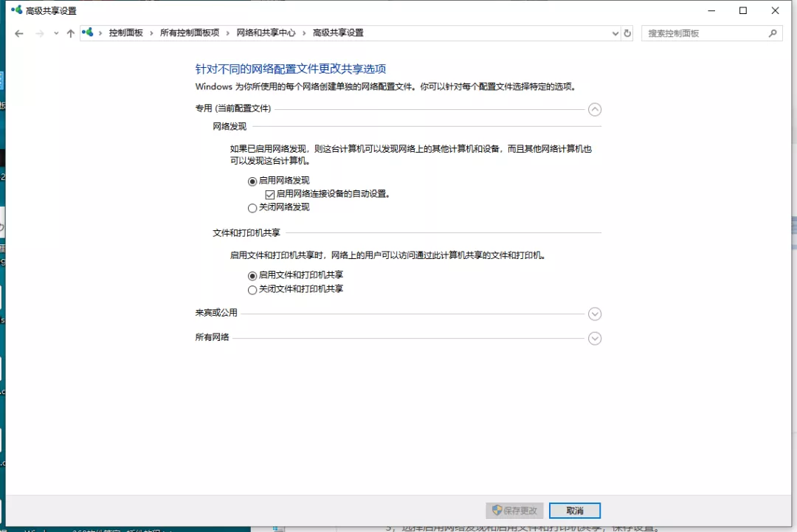Image resolution: width=797 pixels, height=532 pixels.
Task: Click the forward navigation arrow
Action: [38, 33]
